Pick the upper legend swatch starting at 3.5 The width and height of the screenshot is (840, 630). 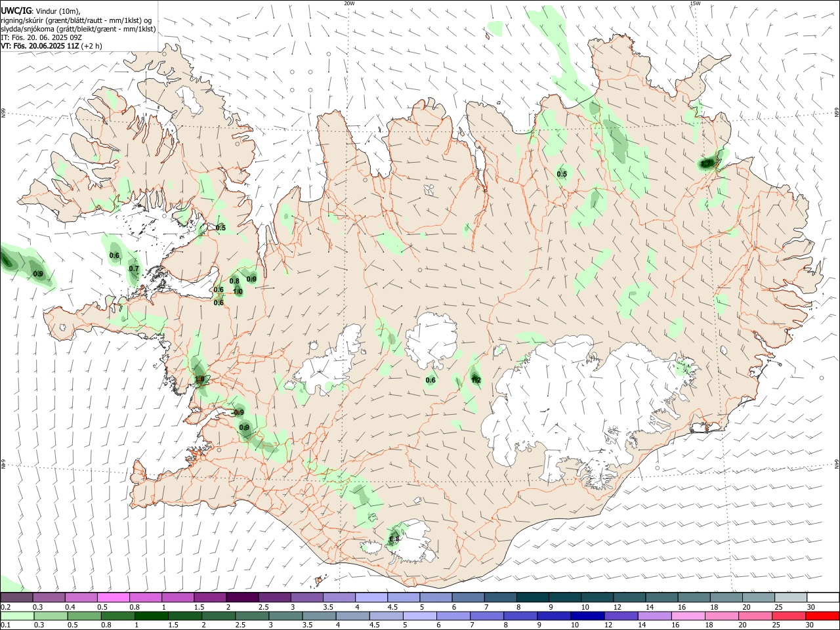339,598
